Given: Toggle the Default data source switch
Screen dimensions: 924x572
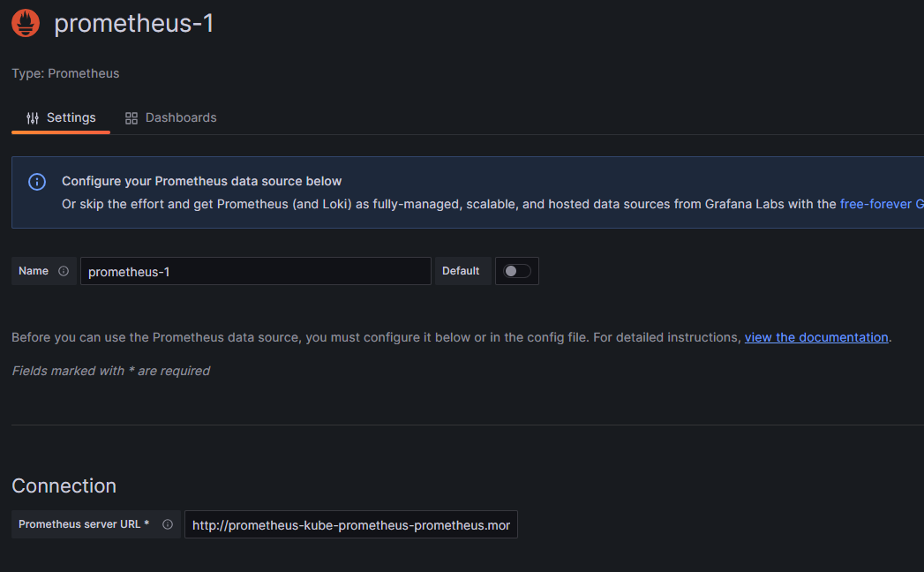Looking at the screenshot, I should pos(517,271).
